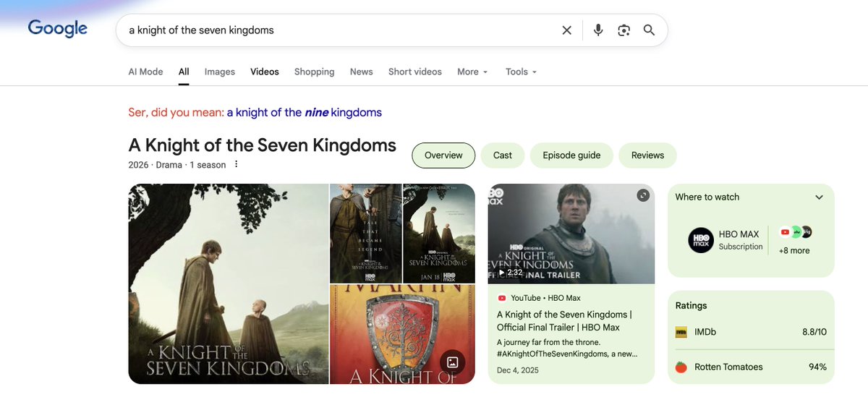Select the Episode guide chip
This screenshot has width=868, height=397.
[x=571, y=155]
